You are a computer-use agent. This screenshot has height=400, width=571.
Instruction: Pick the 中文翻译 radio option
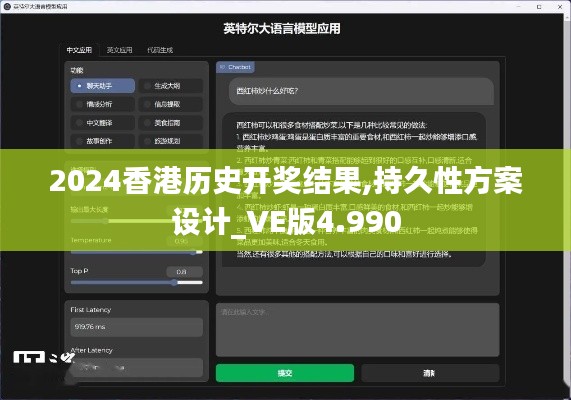102,123
